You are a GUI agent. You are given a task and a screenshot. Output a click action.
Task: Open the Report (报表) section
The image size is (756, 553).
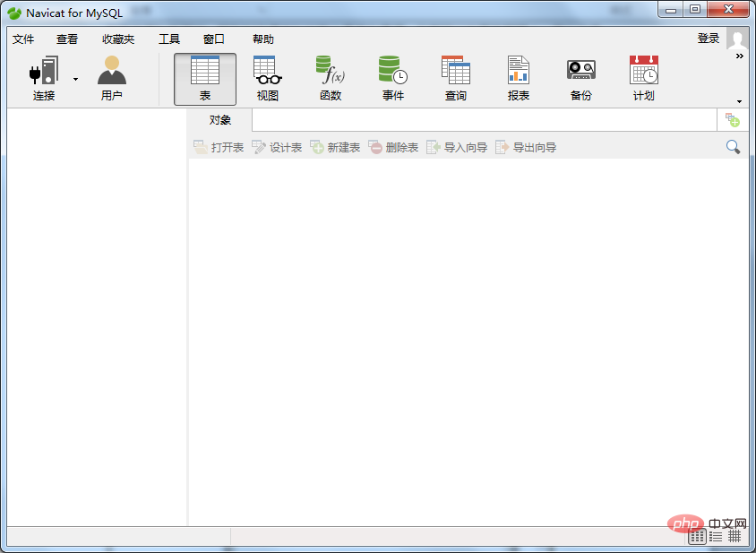[x=519, y=79]
